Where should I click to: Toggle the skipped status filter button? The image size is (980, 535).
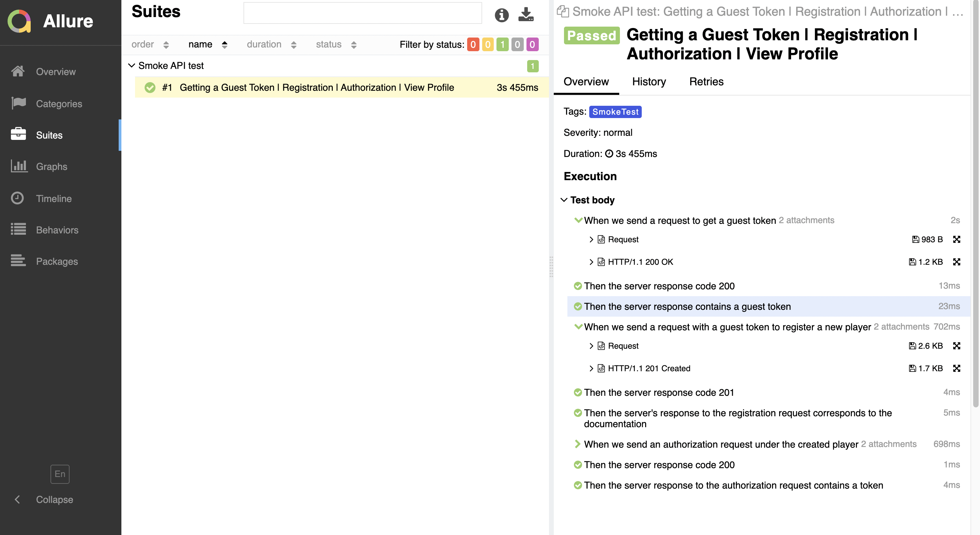517,45
